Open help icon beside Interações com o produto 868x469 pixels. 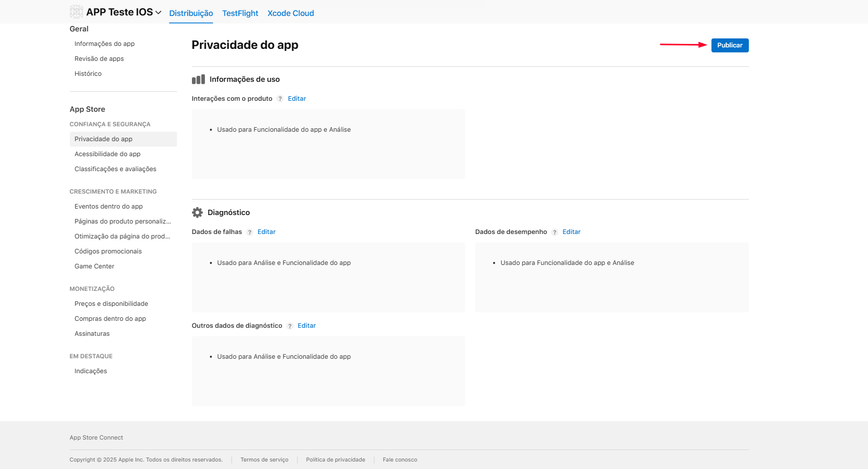coord(280,99)
